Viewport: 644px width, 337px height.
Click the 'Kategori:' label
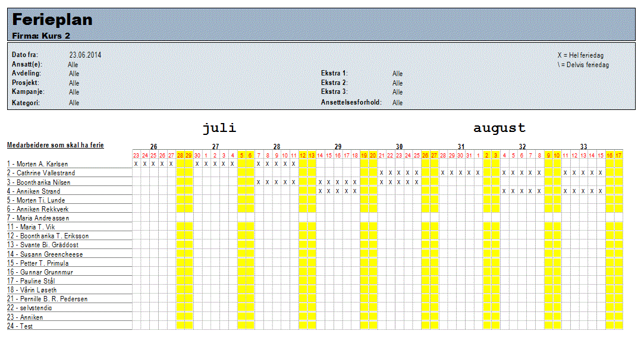(x=26, y=103)
